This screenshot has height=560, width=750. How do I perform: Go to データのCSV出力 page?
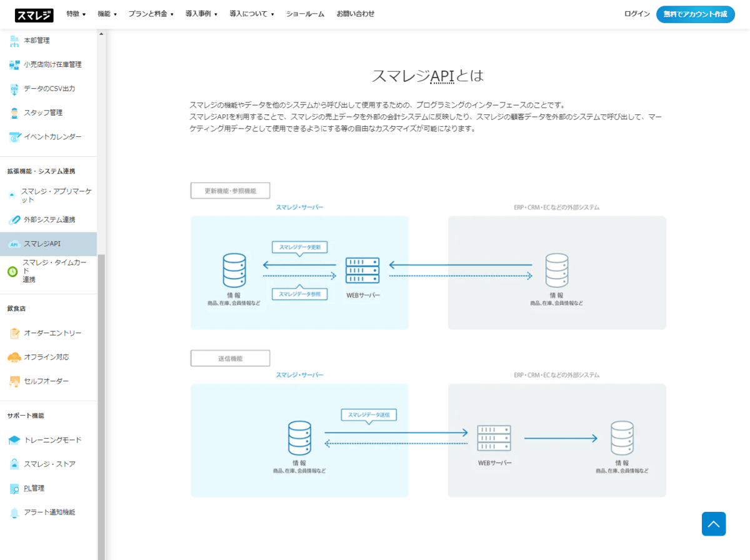pos(48,89)
